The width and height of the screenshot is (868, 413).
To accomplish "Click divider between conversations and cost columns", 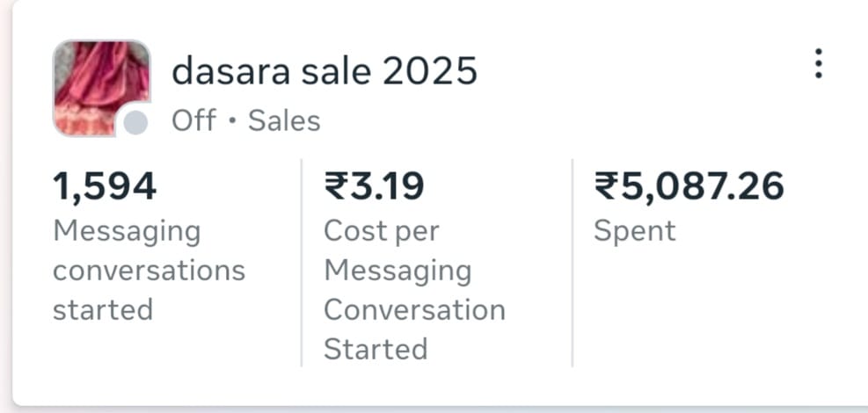I will (302, 262).
